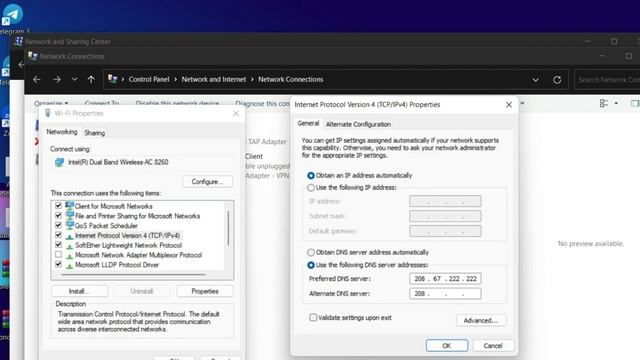
Task: Click the Microsoft LLDP Protocol Driver icon
Action: [x=70, y=266]
